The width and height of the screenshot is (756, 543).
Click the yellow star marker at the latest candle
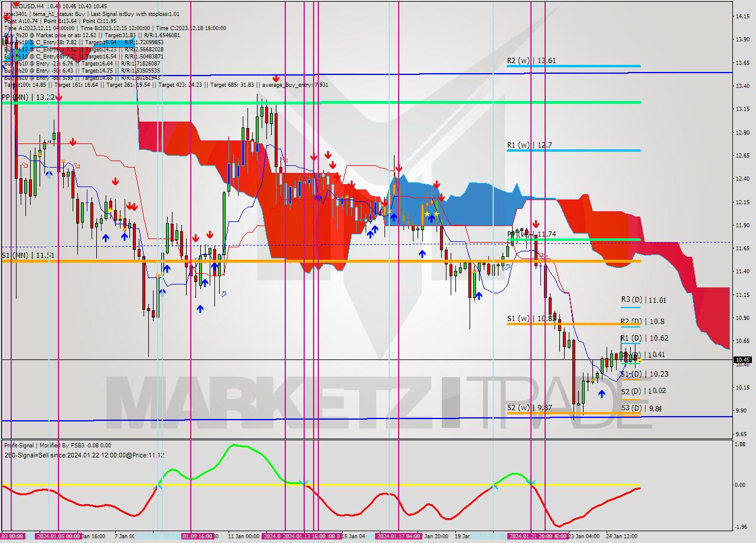click(639, 360)
